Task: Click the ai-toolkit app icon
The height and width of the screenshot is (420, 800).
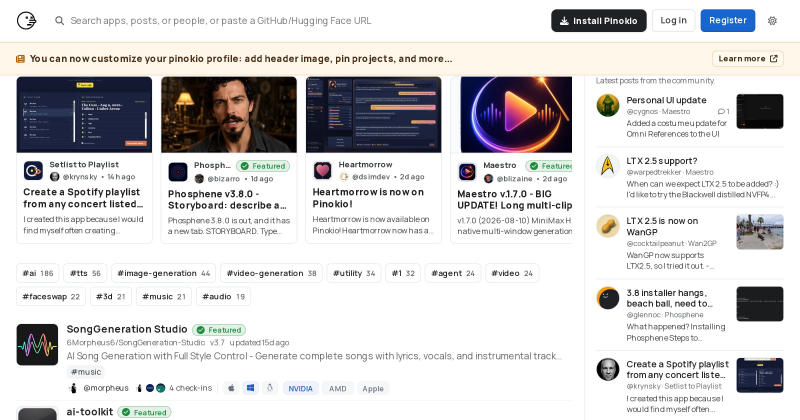Action: click(37, 413)
